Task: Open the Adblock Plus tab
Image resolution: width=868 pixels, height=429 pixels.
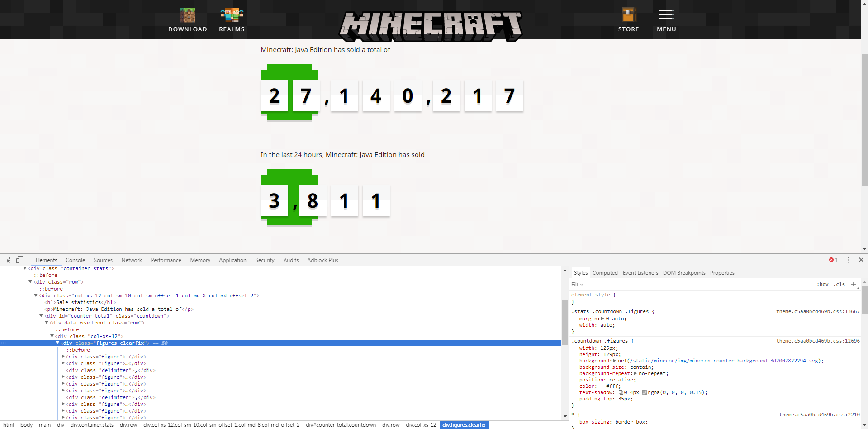Action: (323, 260)
